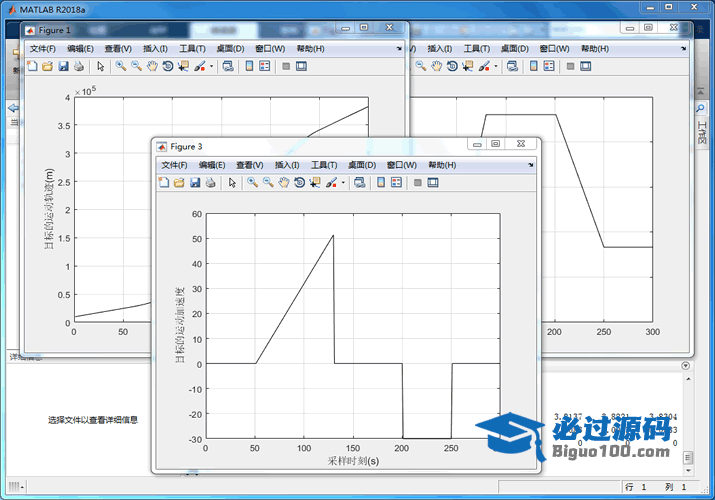Open 编辑(E) menu in Figure 3

[212, 165]
